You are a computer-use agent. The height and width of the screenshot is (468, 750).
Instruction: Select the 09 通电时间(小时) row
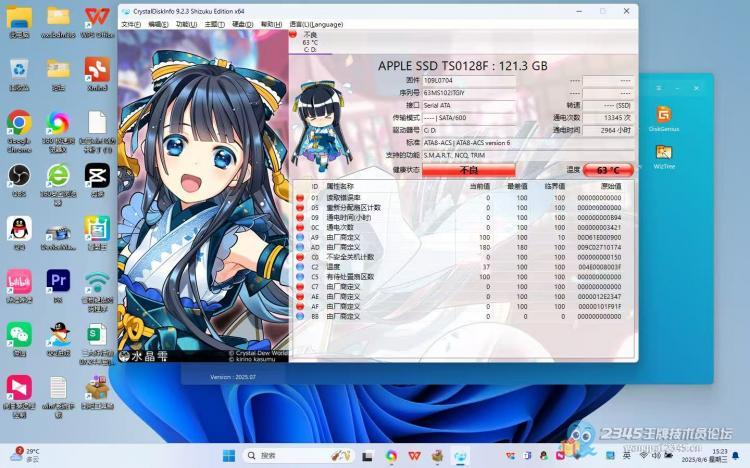tap(464, 218)
